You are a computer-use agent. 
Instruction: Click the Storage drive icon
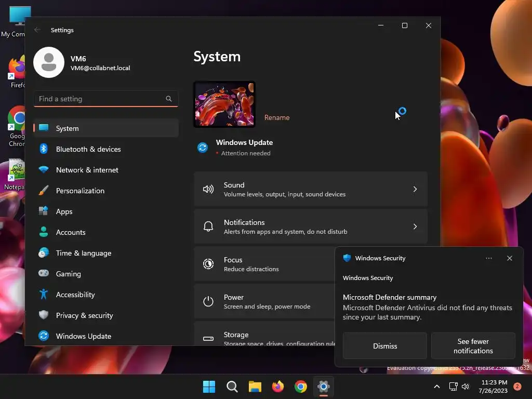coord(208,339)
